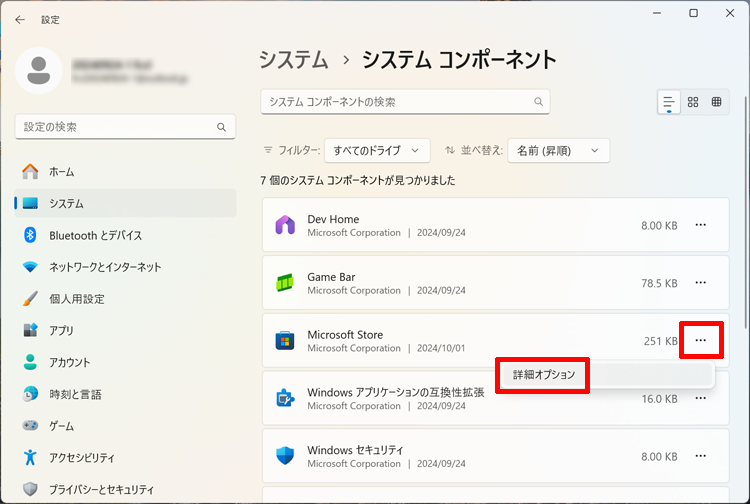
Task: Click the Microsoft Store app icon
Action: coord(285,341)
